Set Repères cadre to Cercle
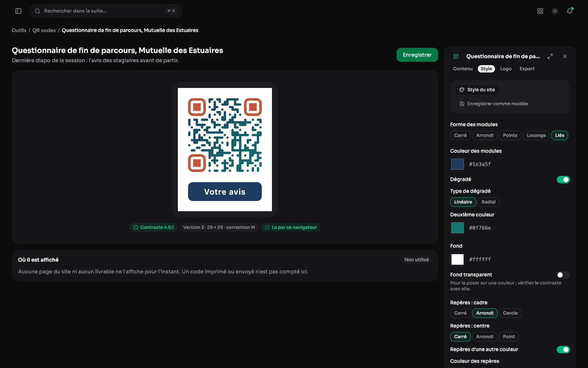588x368 pixels. [510, 313]
